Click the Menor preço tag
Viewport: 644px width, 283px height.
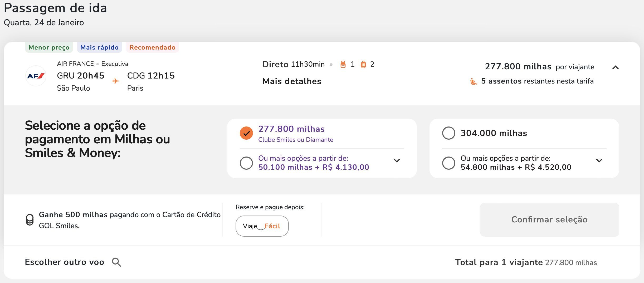[x=49, y=47]
